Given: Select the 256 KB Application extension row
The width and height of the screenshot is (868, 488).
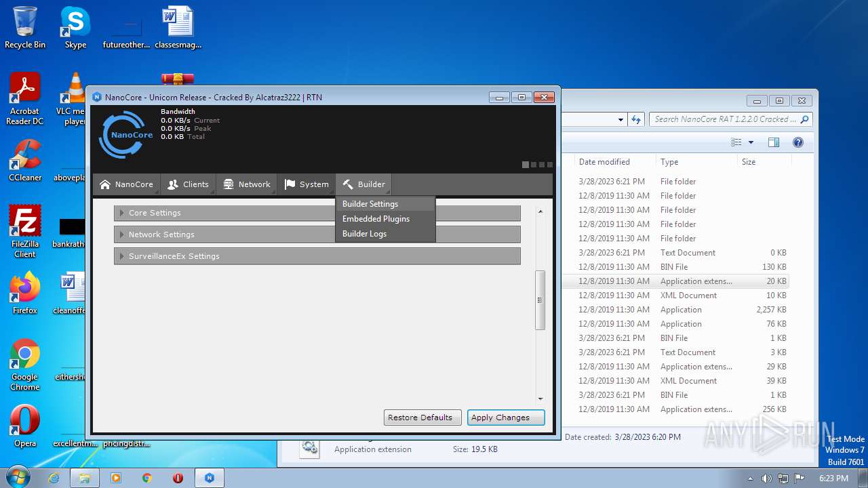Looking at the screenshot, I should pyautogui.click(x=675, y=409).
